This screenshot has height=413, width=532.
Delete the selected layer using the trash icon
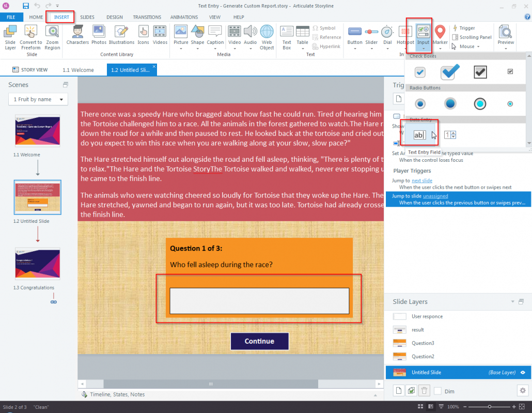[424, 391]
